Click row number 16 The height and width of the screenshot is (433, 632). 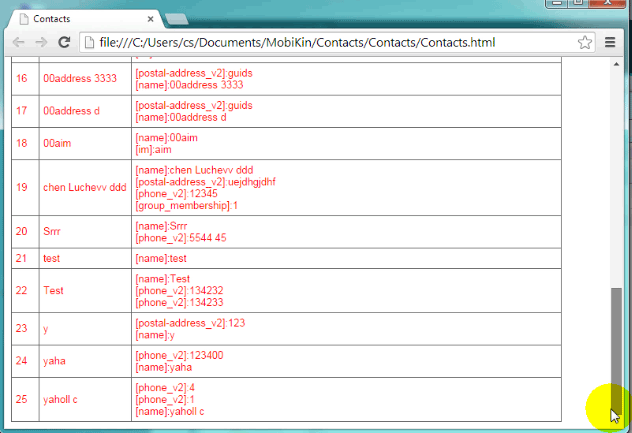tap(22, 78)
